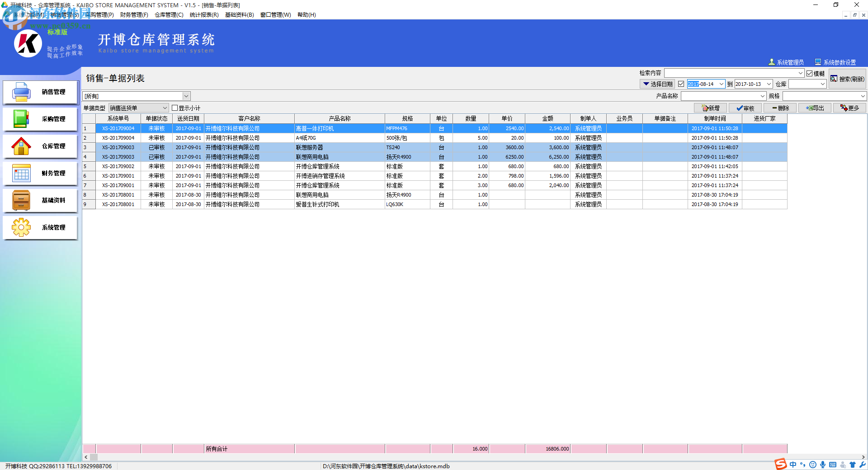Click the horizontal scrollbar right arrow

[x=863, y=457]
